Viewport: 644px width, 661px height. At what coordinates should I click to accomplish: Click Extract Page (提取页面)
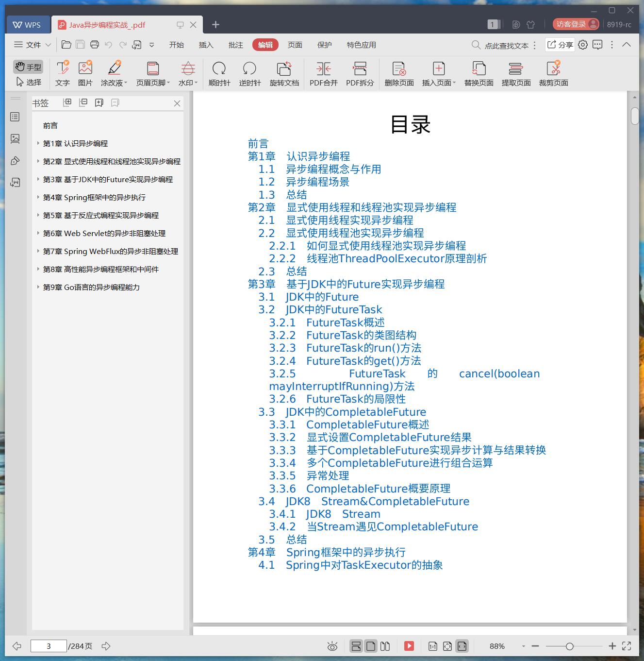(x=516, y=74)
